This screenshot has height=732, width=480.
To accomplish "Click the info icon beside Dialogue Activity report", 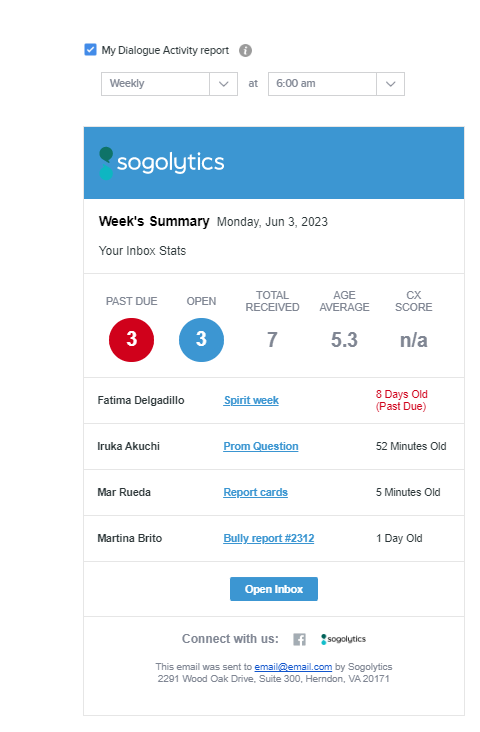I will tap(245, 50).
